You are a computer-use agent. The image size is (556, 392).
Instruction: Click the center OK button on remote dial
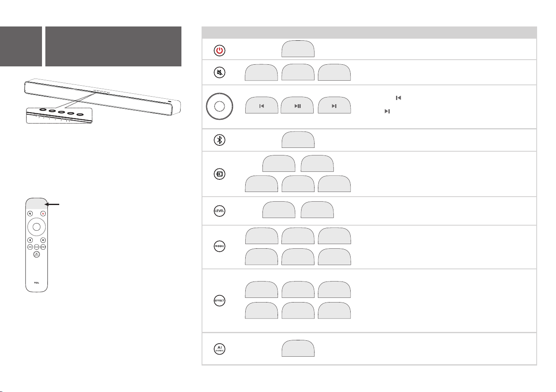tap(37, 227)
